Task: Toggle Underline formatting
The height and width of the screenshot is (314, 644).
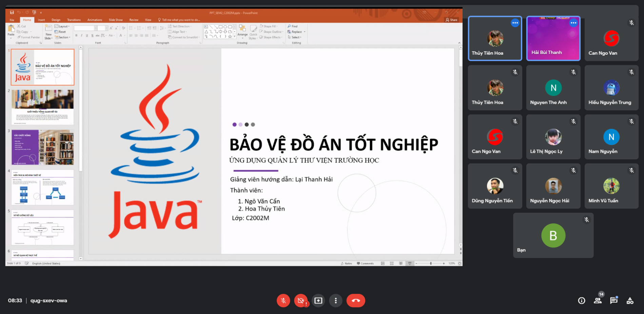Action: tap(87, 35)
